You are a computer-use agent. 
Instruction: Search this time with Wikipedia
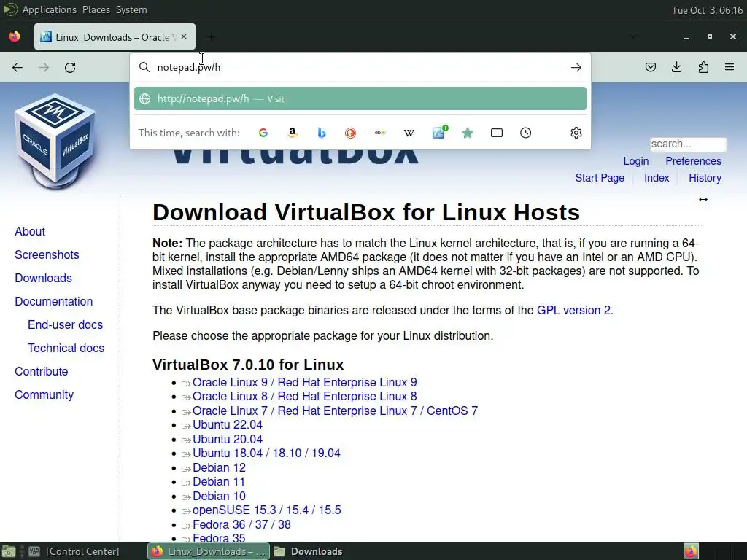[x=409, y=133]
